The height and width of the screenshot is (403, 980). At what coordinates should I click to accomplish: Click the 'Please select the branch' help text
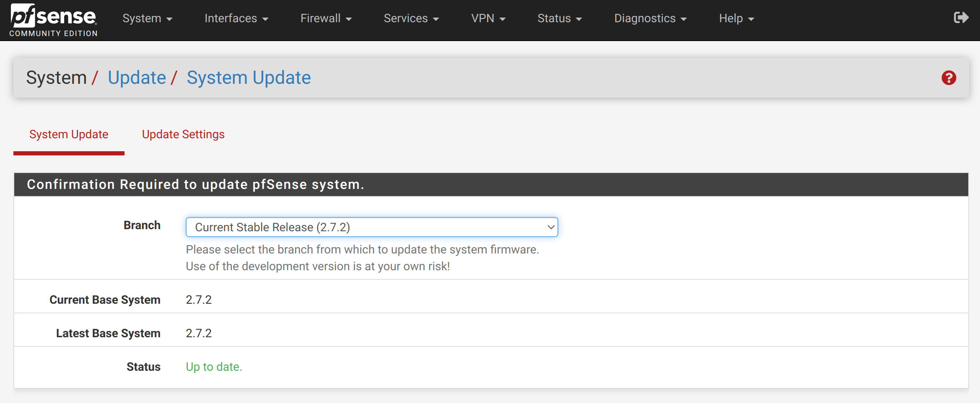pyautogui.click(x=363, y=249)
